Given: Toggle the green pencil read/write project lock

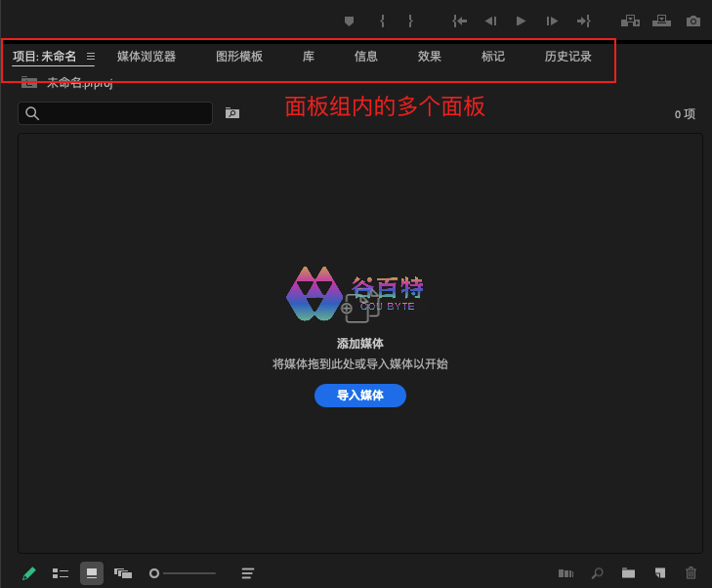Looking at the screenshot, I should coord(29,573).
